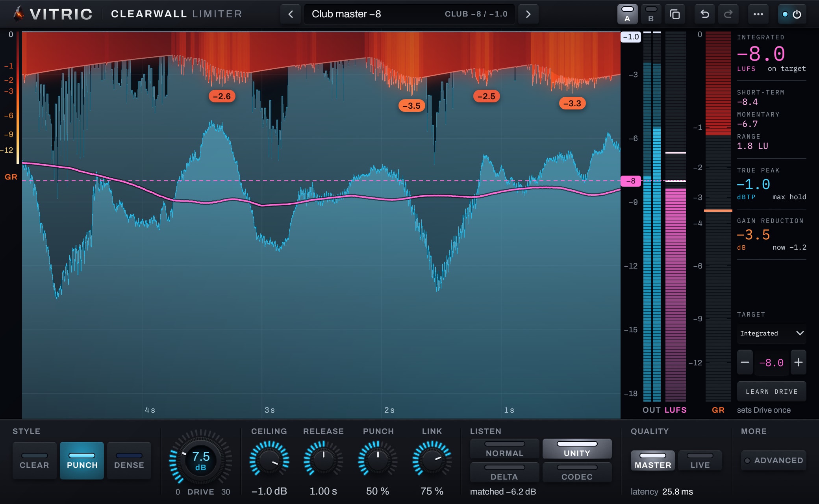Image resolution: width=819 pixels, height=504 pixels.
Task: Click the –1.0 ceiling marker on meter
Action: click(631, 37)
